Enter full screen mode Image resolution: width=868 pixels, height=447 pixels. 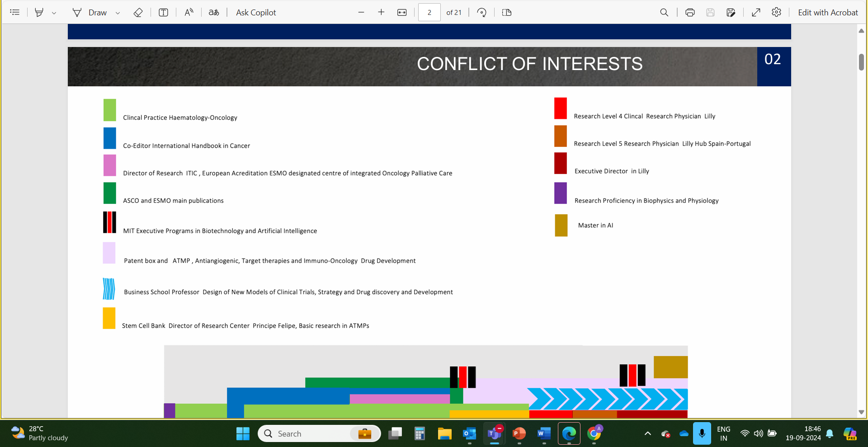pyautogui.click(x=756, y=12)
